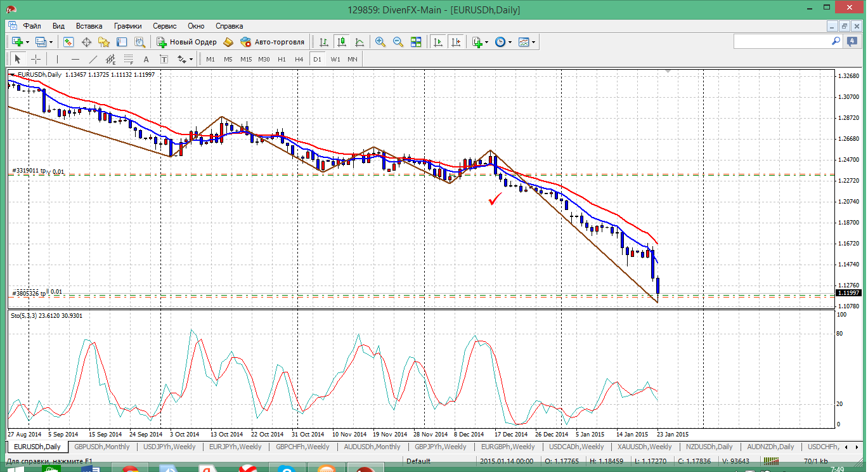This screenshot has width=868, height=472.
Task: Click the Новый Ордер button
Action: [x=187, y=42]
